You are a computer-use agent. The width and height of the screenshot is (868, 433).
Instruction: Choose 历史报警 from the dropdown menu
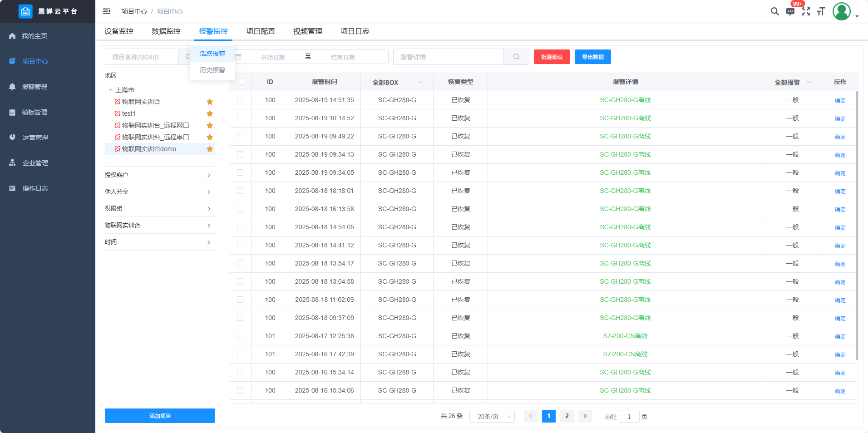212,70
